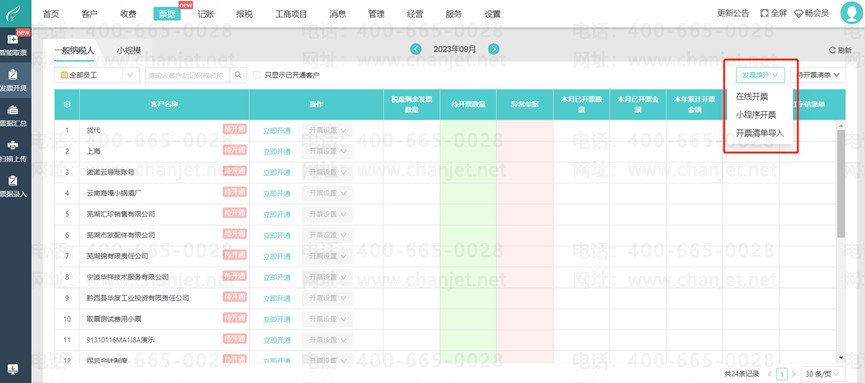
Task: Switch to the 小规模 tab
Action: 129,50
